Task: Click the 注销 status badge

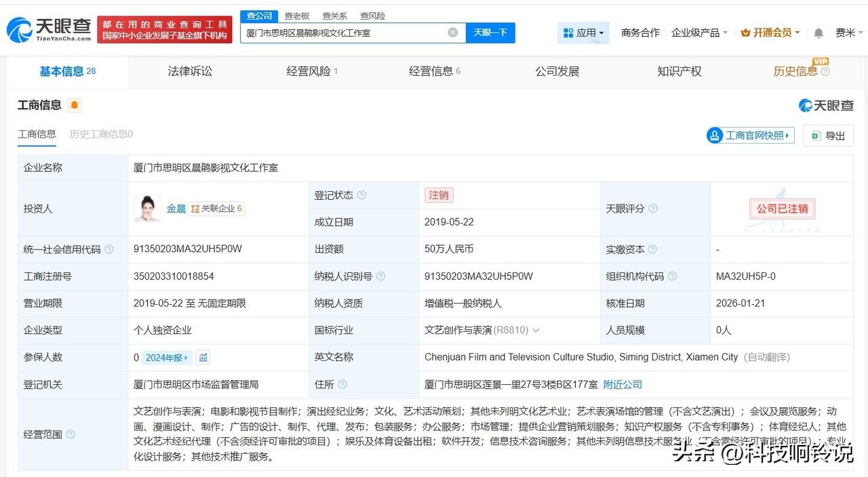Action: (x=439, y=195)
